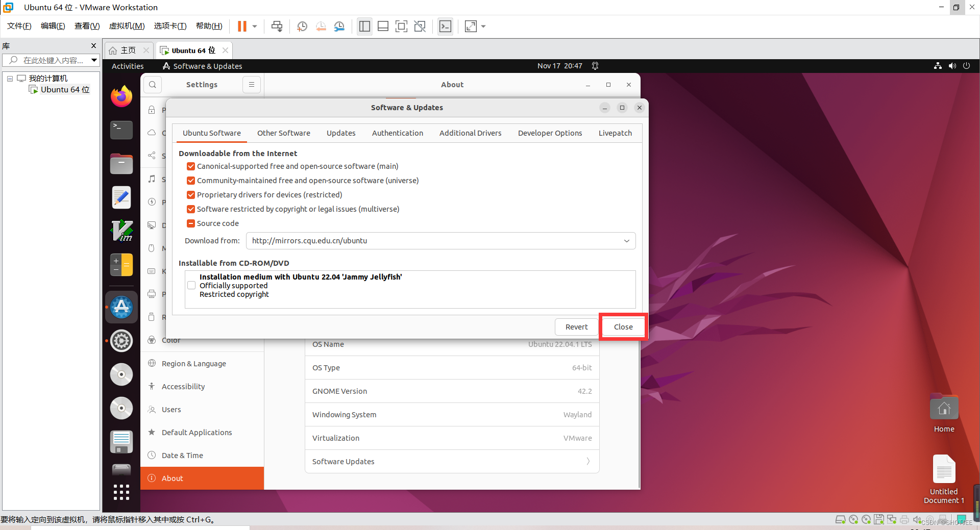Open the Settings gear in the dock
The height and width of the screenshot is (530, 980).
click(x=121, y=341)
